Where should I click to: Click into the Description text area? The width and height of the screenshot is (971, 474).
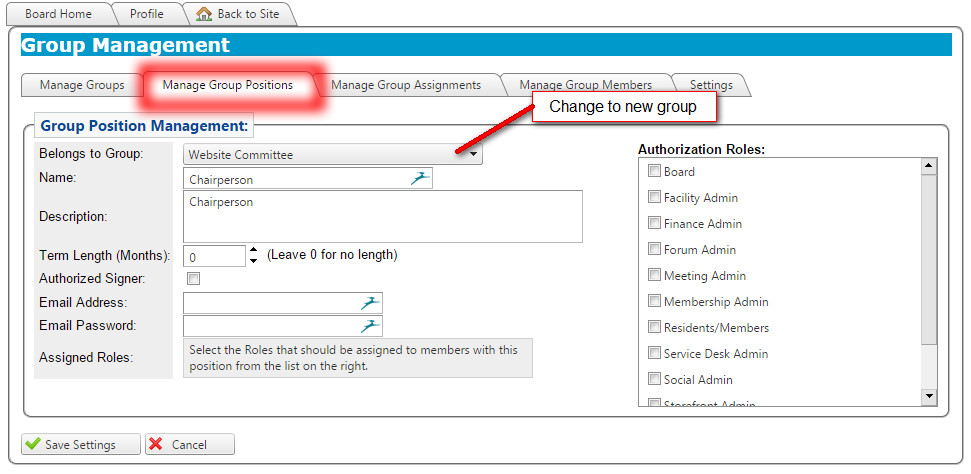[x=383, y=217]
